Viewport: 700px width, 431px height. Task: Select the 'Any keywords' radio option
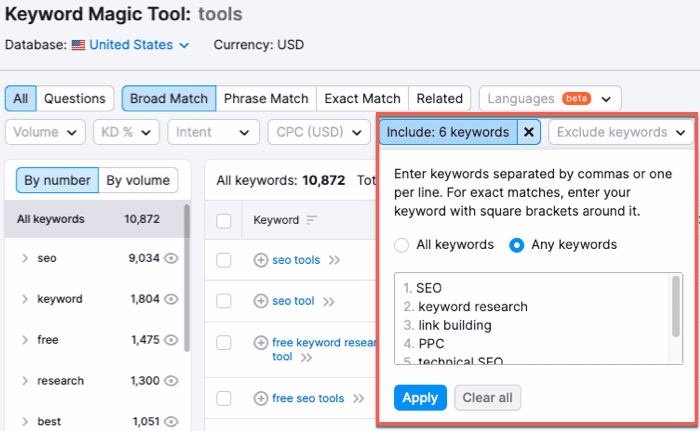tap(517, 245)
